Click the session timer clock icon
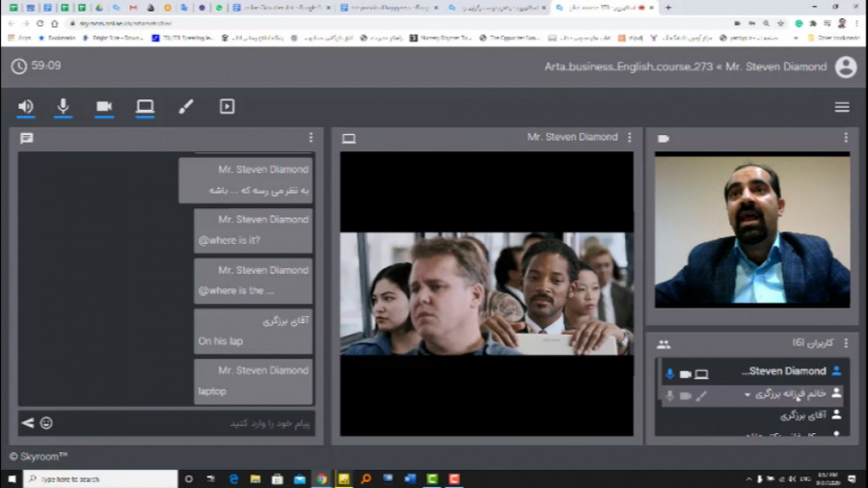 click(x=19, y=67)
